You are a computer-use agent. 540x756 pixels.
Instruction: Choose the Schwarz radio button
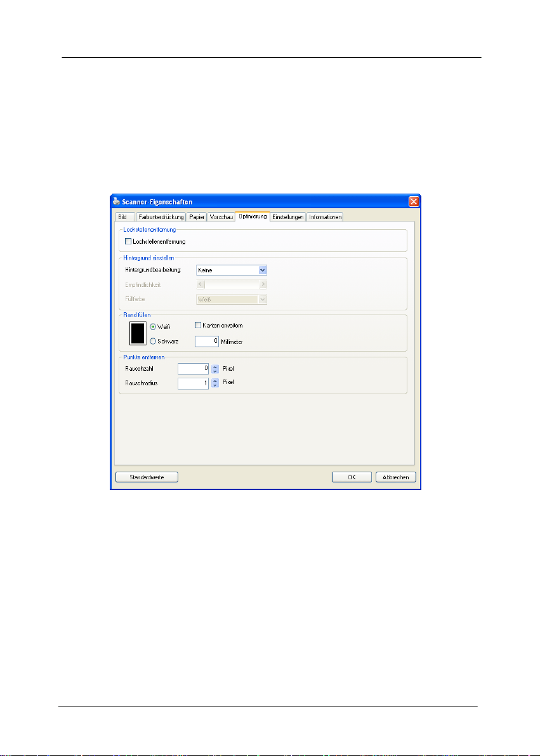[x=153, y=341]
